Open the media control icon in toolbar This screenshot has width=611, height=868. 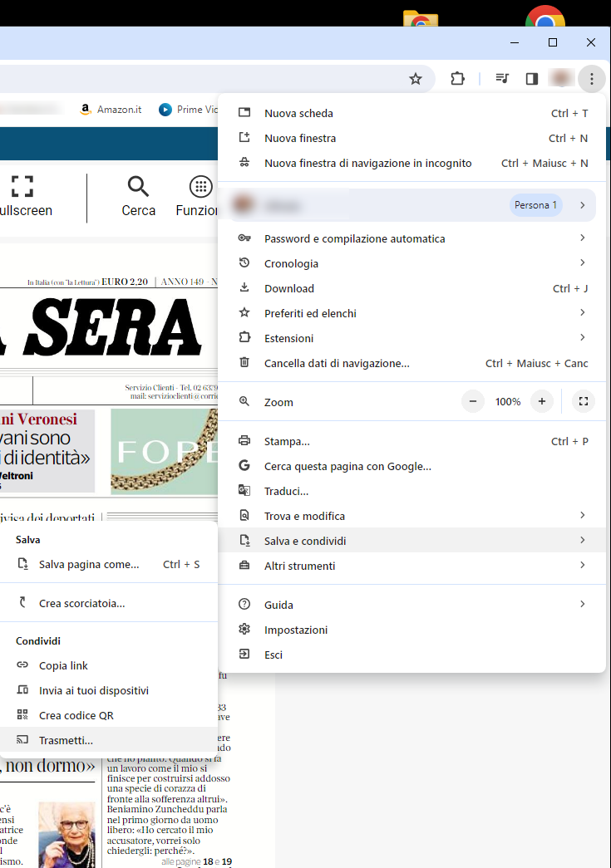[502, 79]
